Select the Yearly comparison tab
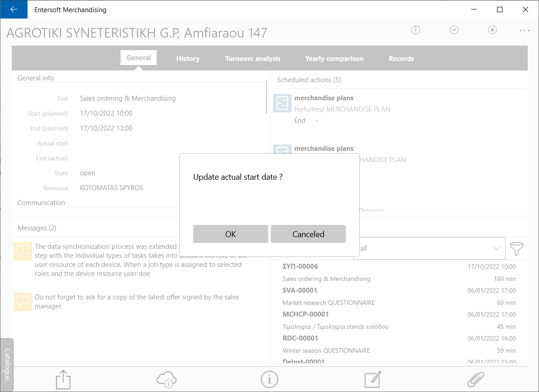 tap(334, 58)
